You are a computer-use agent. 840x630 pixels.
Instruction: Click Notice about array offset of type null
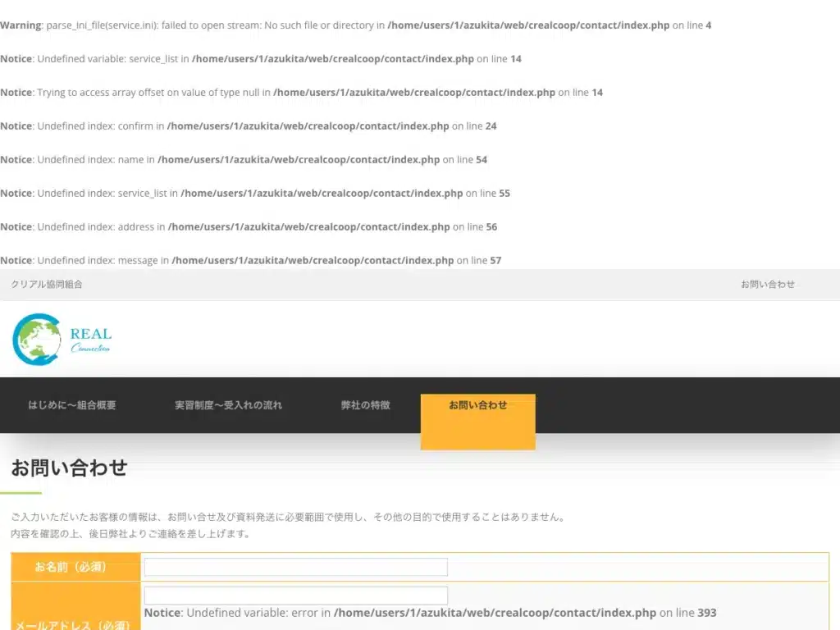tap(302, 93)
